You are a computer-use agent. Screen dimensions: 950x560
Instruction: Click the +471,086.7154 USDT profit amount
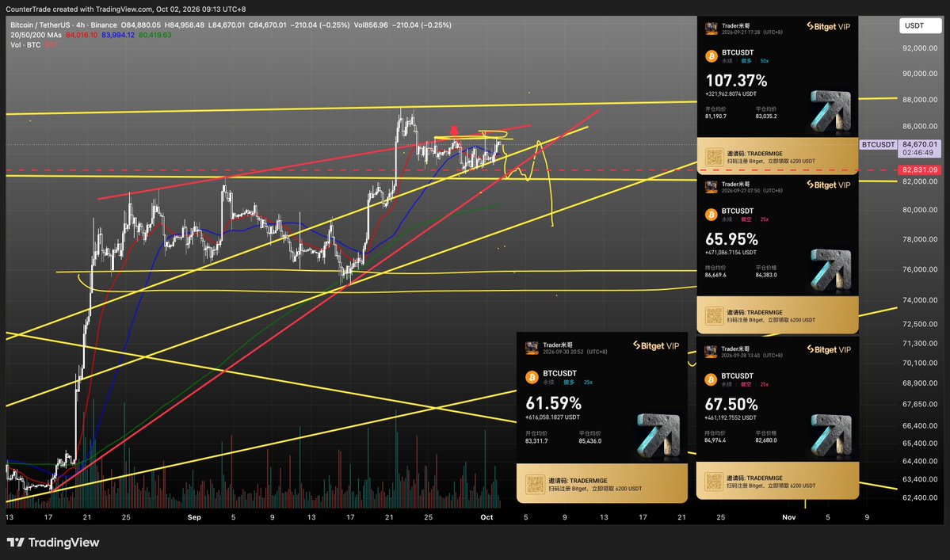[731, 253]
